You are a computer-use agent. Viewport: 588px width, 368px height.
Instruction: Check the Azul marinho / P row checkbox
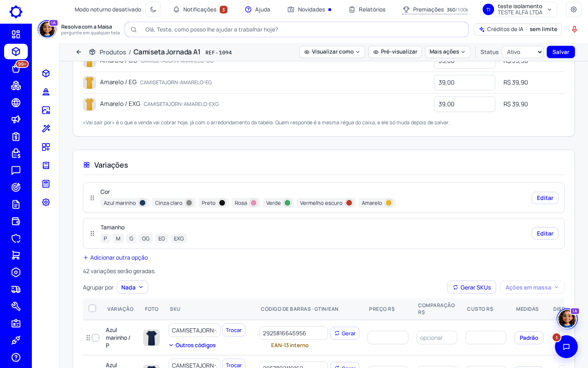coord(96,338)
